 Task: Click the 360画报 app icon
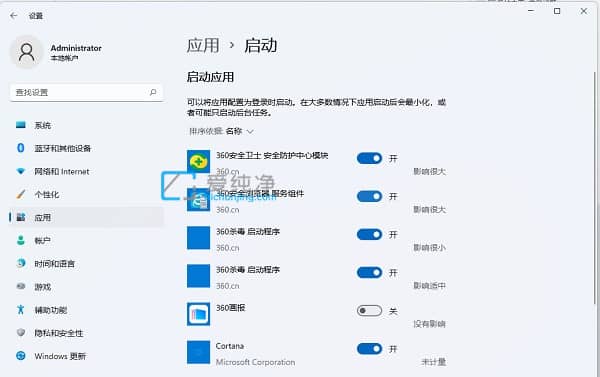pyautogui.click(x=198, y=314)
